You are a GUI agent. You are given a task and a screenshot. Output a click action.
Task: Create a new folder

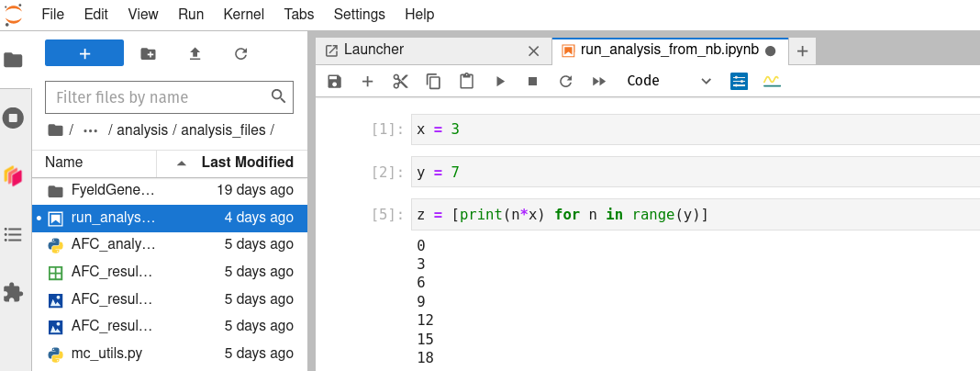point(148,54)
